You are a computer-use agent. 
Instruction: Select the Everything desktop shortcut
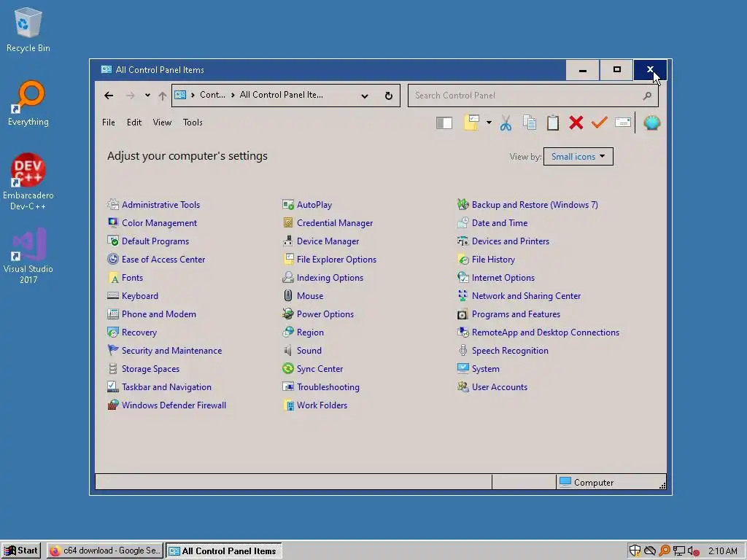coord(28,103)
